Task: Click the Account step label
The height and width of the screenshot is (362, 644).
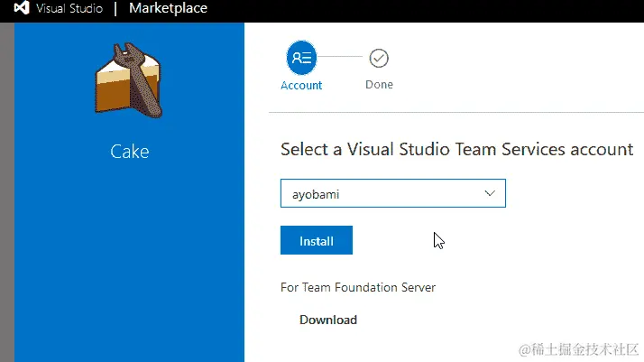Action: 301,86
